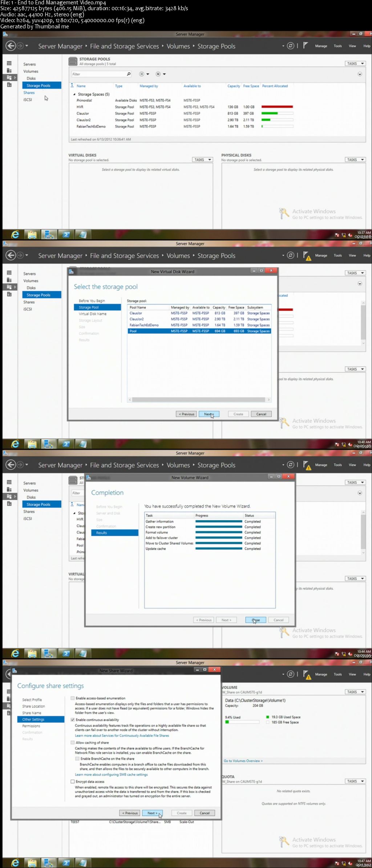Open PowerShell from the taskbar showing 10:44 AM

coord(66,653)
